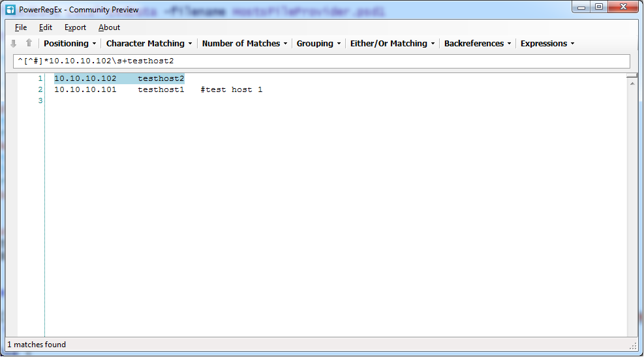Screen dimensions: 644x357
Task: Expand the Backreferences dropdown
Action: click(478, 43)
